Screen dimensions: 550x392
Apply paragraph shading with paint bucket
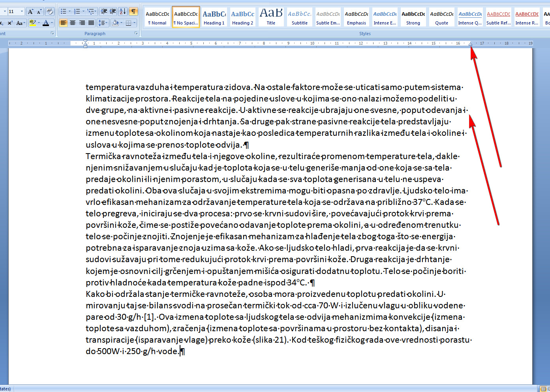click(115, 23)
